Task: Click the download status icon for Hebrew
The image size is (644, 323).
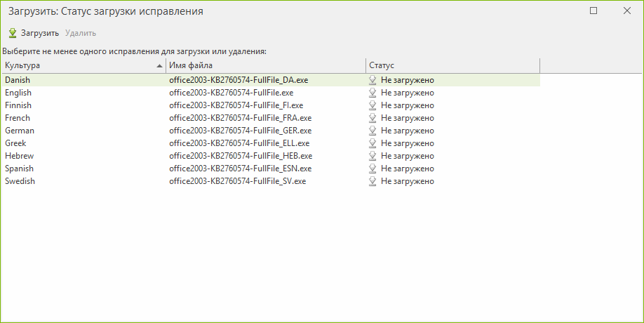Action: [x=373, y=156]
